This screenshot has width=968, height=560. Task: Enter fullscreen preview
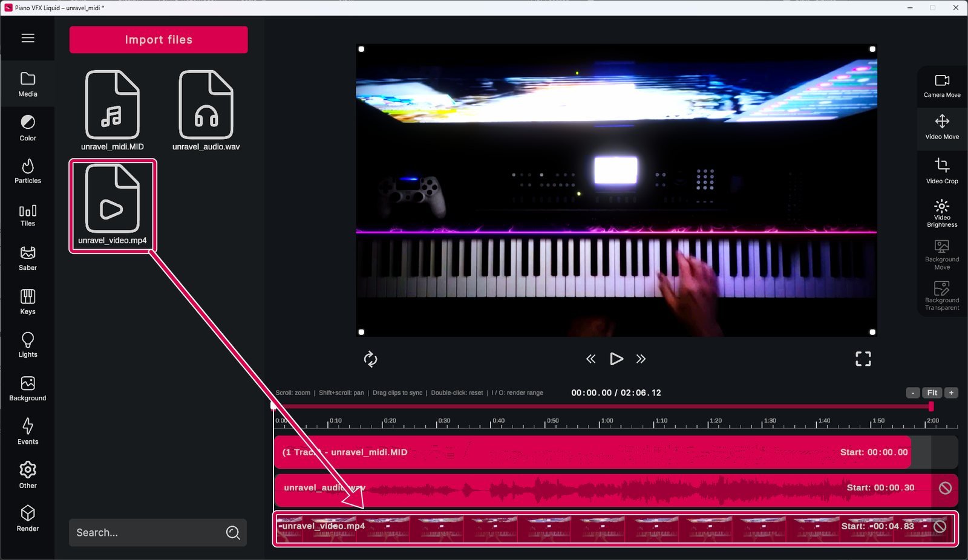pyautogui.click(x=863, y=359)
